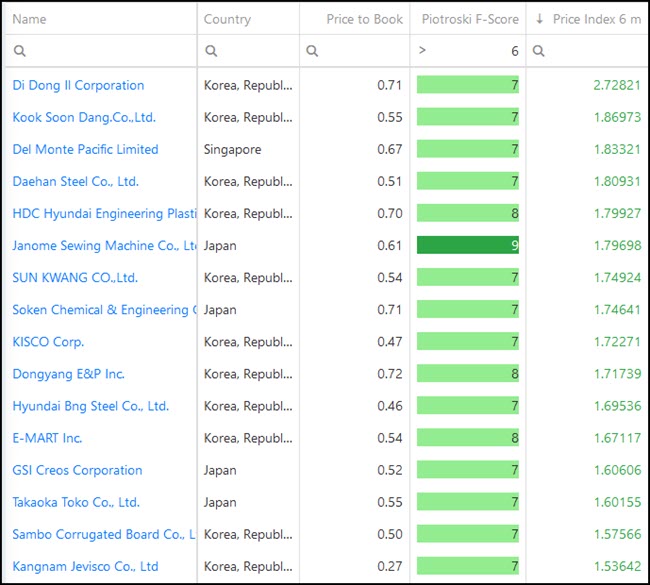650x585 pixels.
Task: Select Price to Book value 0.61
Action: pyautogui.click(x=390, y=245)
